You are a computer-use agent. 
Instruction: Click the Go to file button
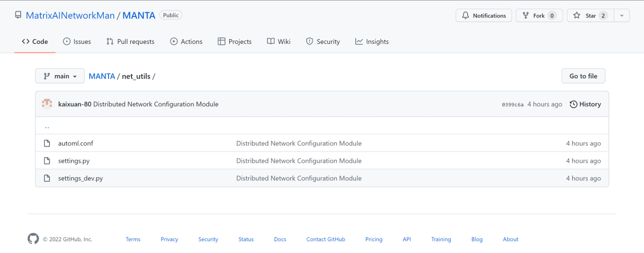tap(583, 76)
